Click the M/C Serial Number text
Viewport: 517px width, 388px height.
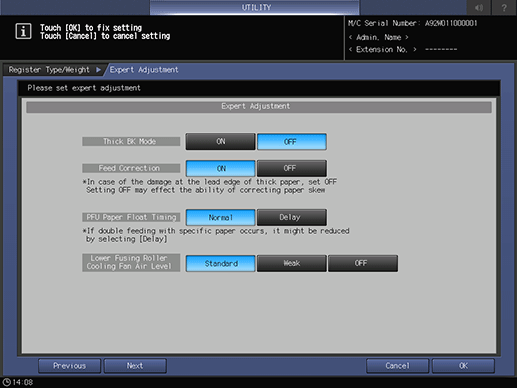[413, 23]
